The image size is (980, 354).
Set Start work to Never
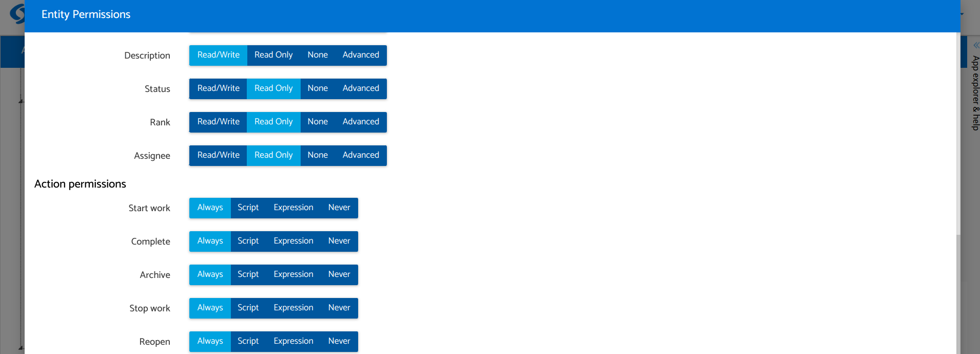pos(339,208)
